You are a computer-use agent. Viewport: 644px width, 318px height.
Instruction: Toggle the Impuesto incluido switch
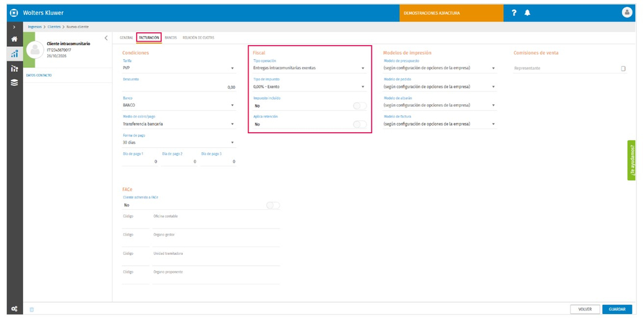point(360,106)
